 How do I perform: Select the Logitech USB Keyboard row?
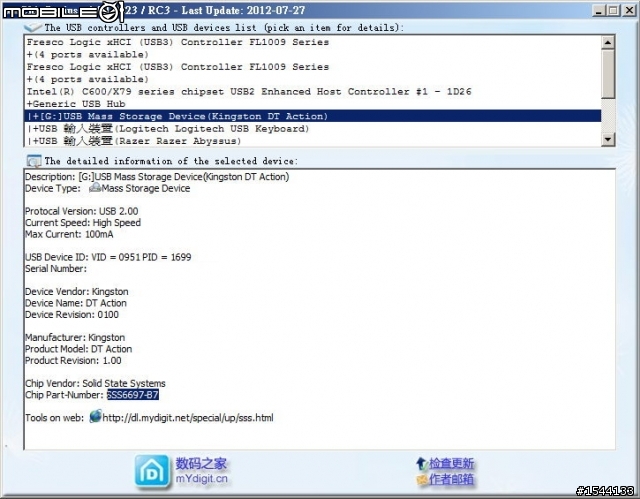(312, 129)
